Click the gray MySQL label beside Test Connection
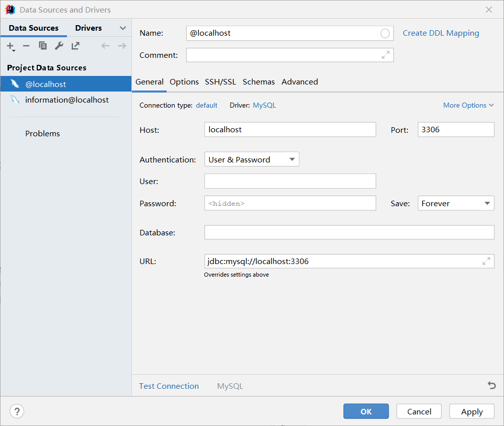Image resolution: width=504 pixels, height=426 pixels. pos(230,386)
